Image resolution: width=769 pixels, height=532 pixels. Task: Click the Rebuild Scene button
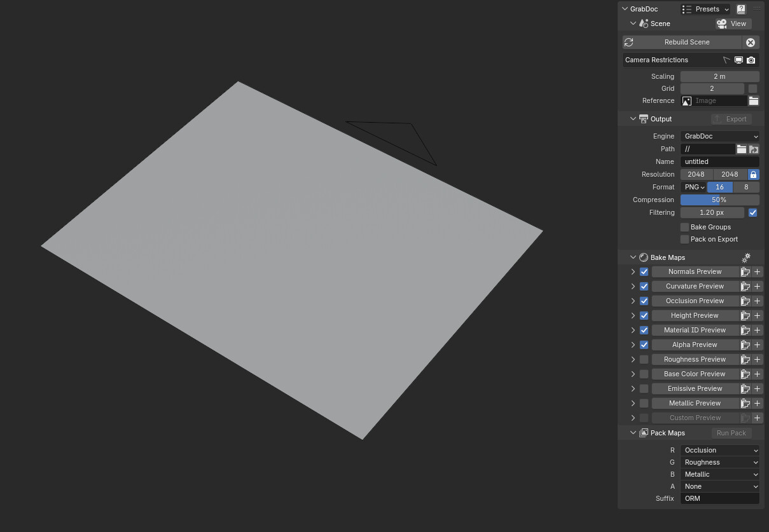(x=687, y=42)
